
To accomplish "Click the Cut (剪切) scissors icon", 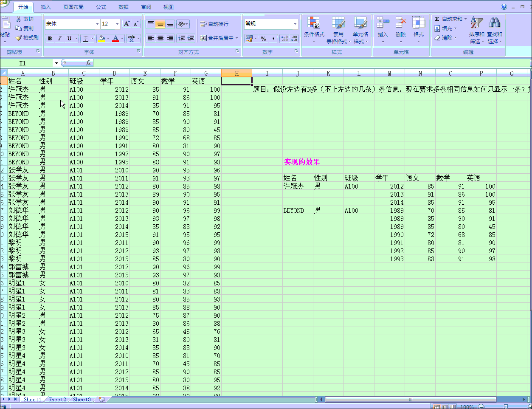I will 19,19.
